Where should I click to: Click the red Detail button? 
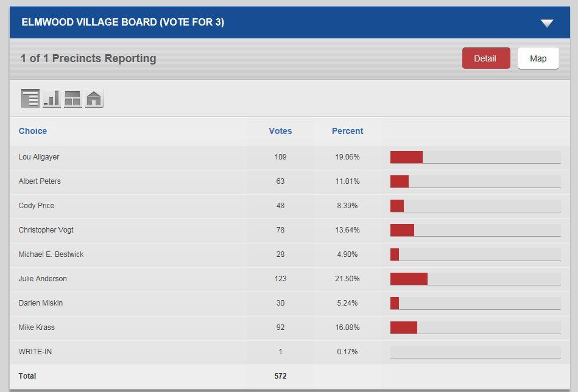click(486, 58)
